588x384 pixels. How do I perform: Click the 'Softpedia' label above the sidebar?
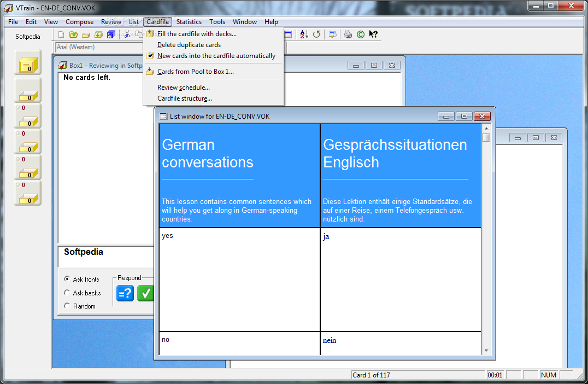(28, 37)
